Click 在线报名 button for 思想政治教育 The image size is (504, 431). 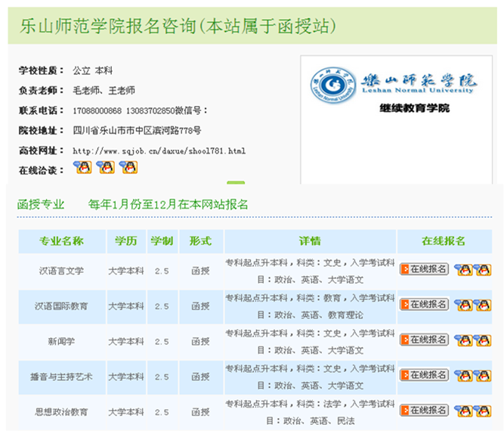(424, 411)
